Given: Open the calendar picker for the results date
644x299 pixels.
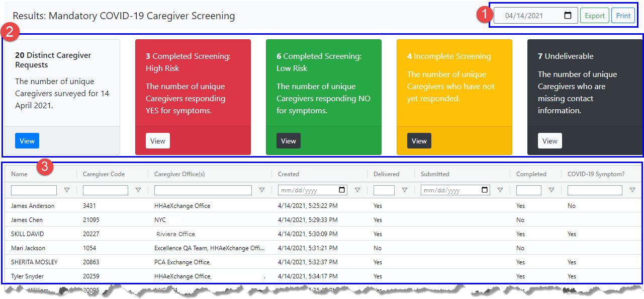Looking at the screenshot, I should [x=568, y=16].
